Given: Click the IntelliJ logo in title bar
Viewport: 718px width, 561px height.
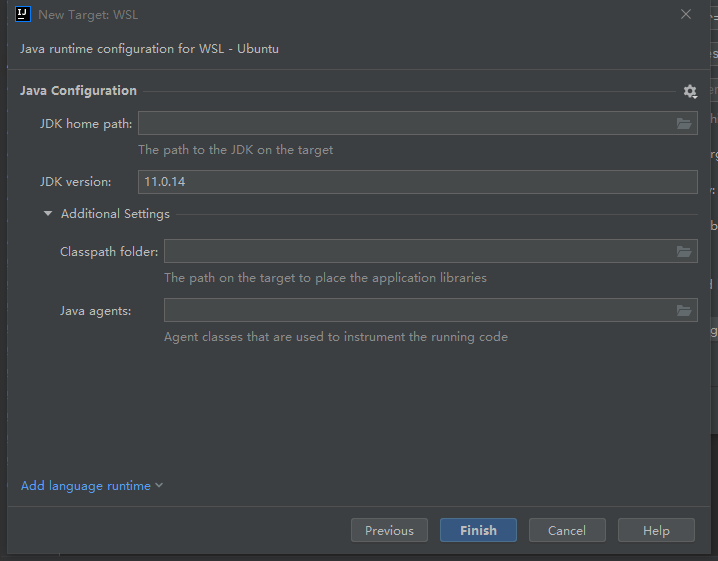Looking at the screenshot, I should coord(23,14).
